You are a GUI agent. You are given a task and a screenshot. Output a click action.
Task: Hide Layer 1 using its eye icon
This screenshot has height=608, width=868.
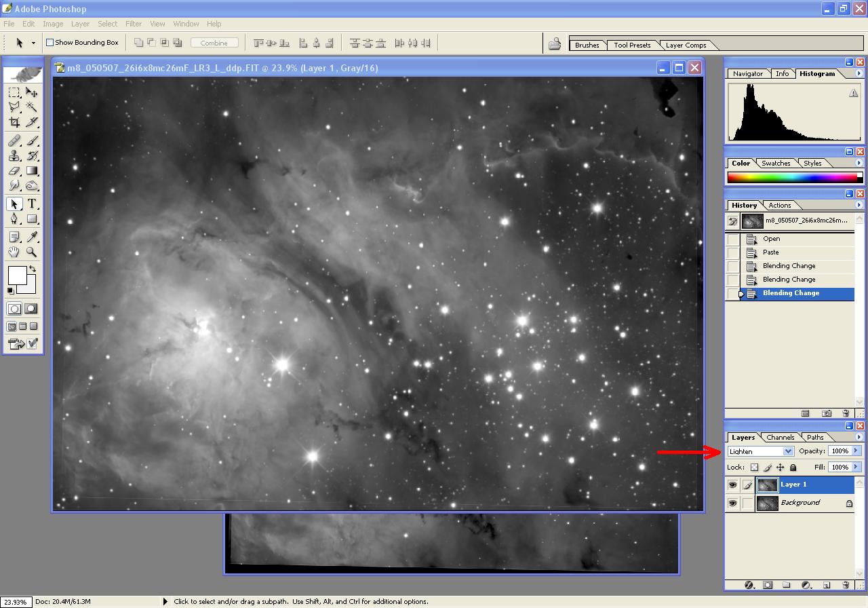click(732, 484)
